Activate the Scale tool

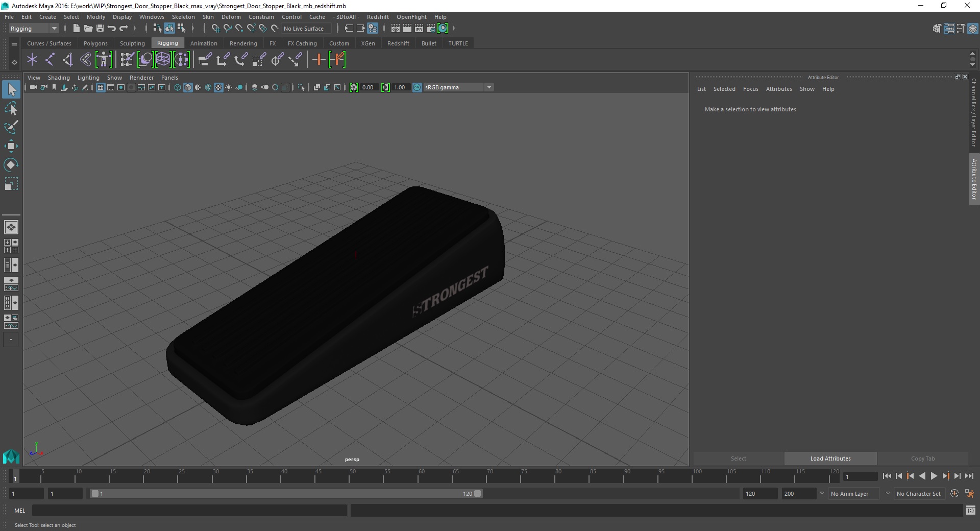tap(11, 184)
